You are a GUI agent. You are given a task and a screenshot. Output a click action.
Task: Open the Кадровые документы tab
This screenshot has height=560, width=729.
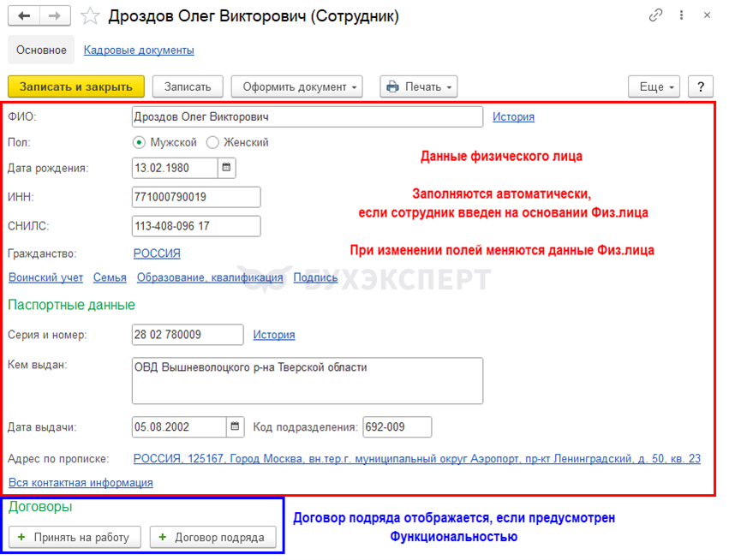[139, 51]
